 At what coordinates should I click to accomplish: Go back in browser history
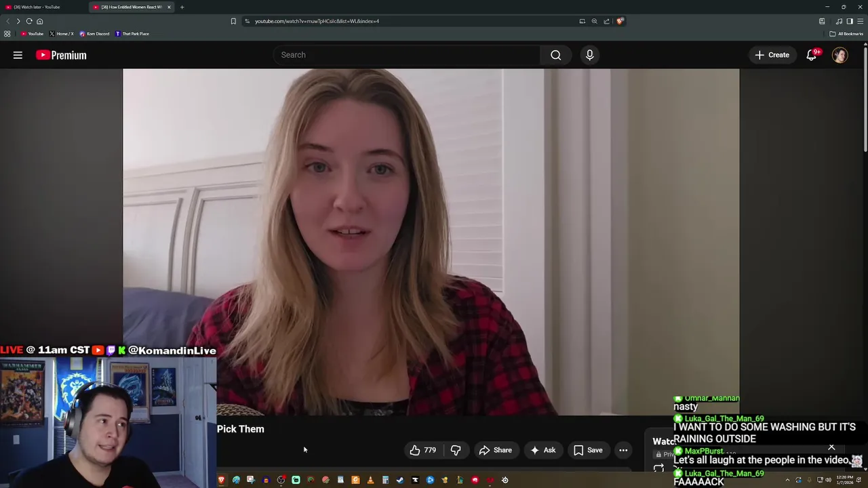pos(7,21)
